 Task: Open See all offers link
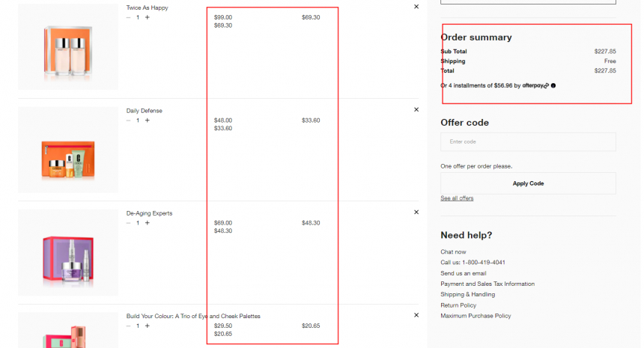coord(457,198)
